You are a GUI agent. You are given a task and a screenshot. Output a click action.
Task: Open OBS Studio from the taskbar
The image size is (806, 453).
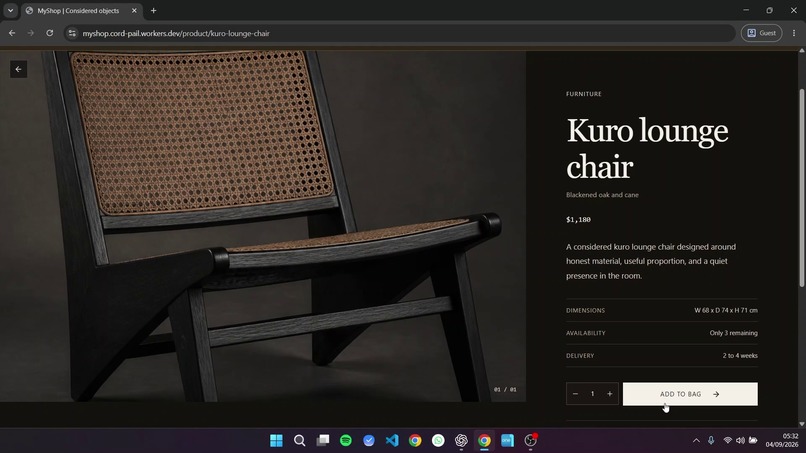point(530,441)
